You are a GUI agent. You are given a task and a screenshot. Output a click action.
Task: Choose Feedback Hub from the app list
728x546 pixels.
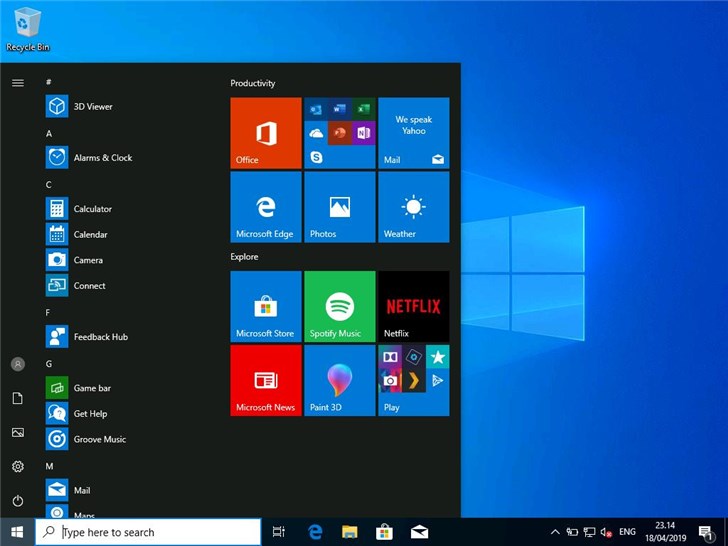[x=100, y=337]
